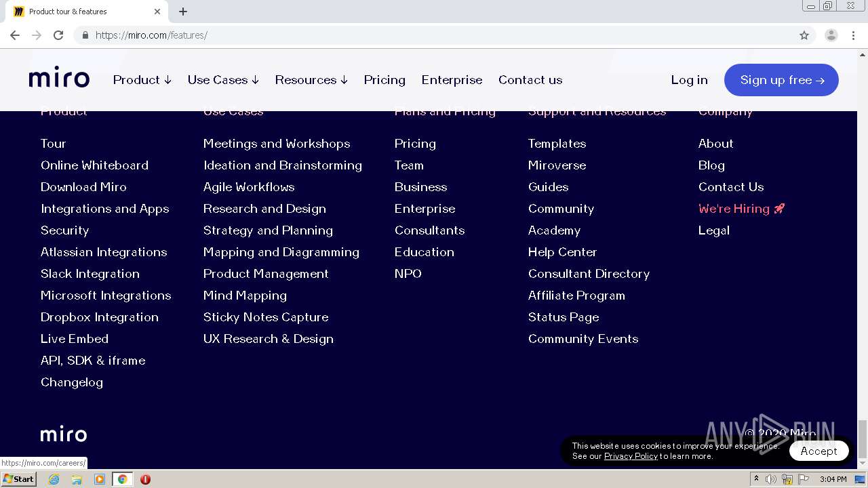Image resolution: width=868 pixels, height=488 pixels.
Task: Open the media player taskbar icon
Action: pos(100,479)
